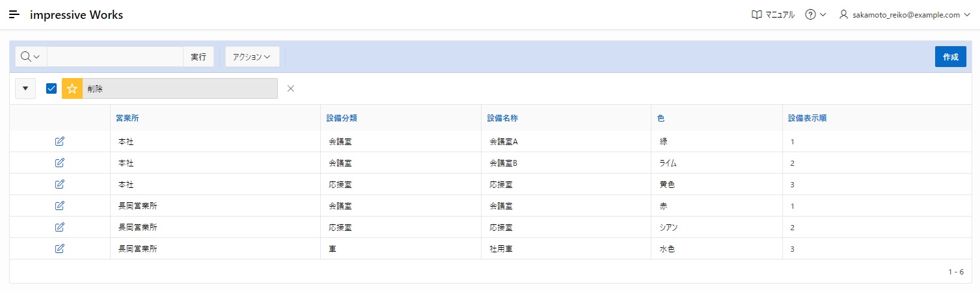Open the 削除 highlight setting
980x292 pixels.
(x=180, y=88)
